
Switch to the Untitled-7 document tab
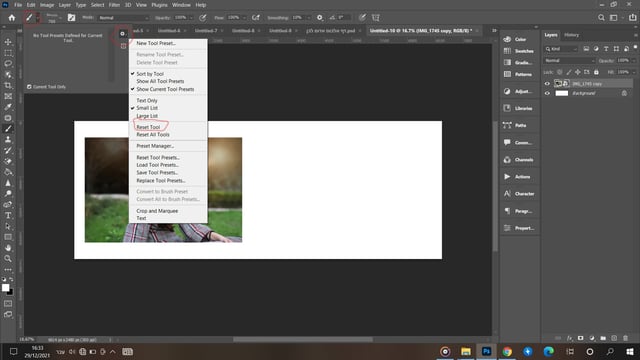[206, 31]
